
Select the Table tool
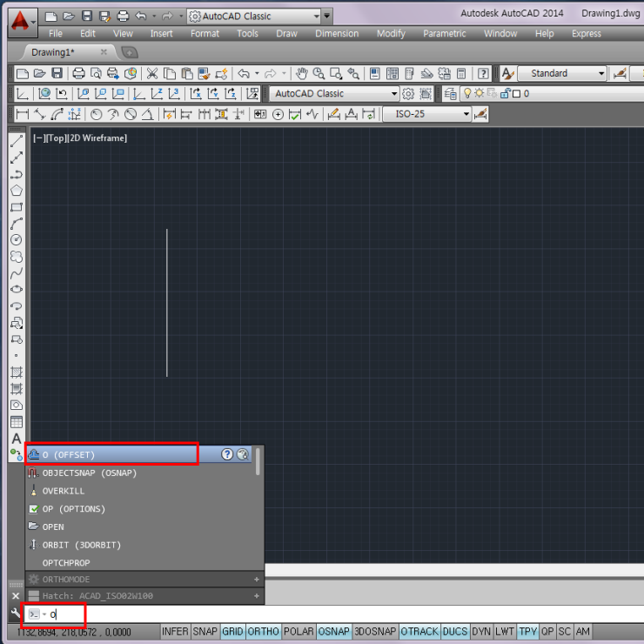point(17,422)
